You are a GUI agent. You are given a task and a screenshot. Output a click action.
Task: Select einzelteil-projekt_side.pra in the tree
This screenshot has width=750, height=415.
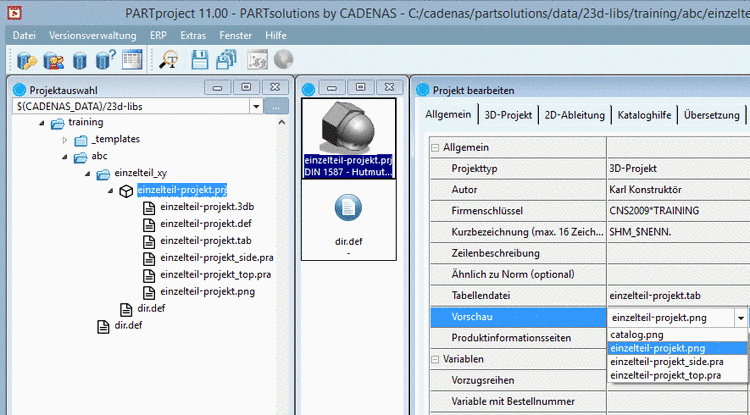[x=217, y=258]
